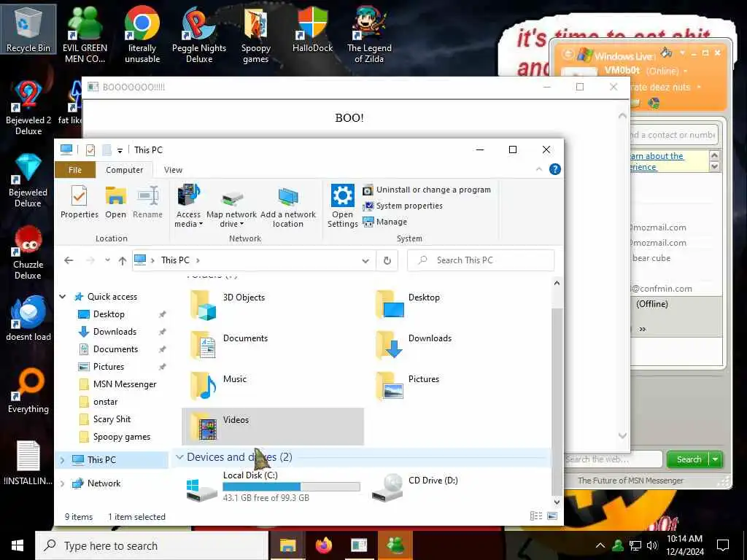Open Firefox from the taskbar
747x560 pixels.
pyautogui.click(x=323, y=545)
